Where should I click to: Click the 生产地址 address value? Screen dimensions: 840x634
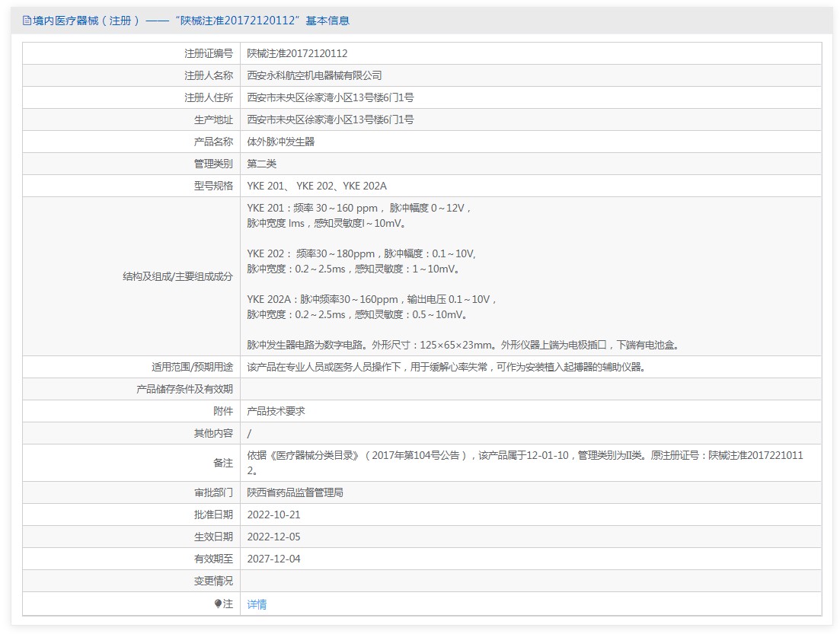tap(330, 119)
